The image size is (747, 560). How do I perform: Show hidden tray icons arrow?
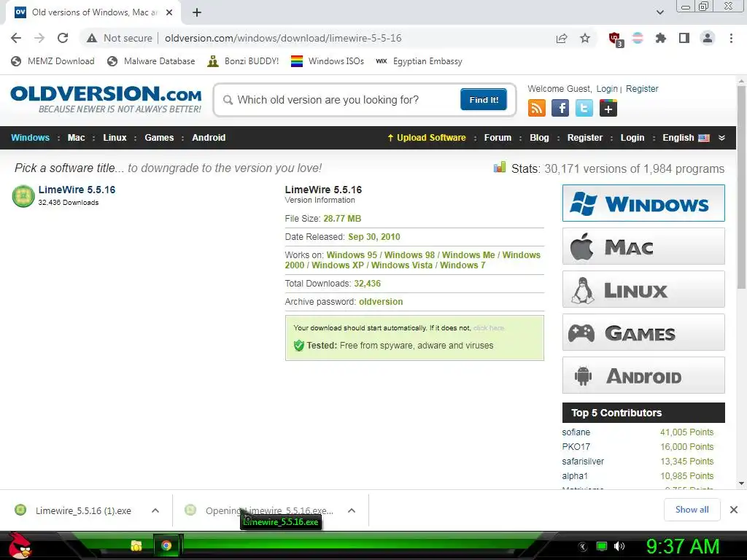pos(583,546)
